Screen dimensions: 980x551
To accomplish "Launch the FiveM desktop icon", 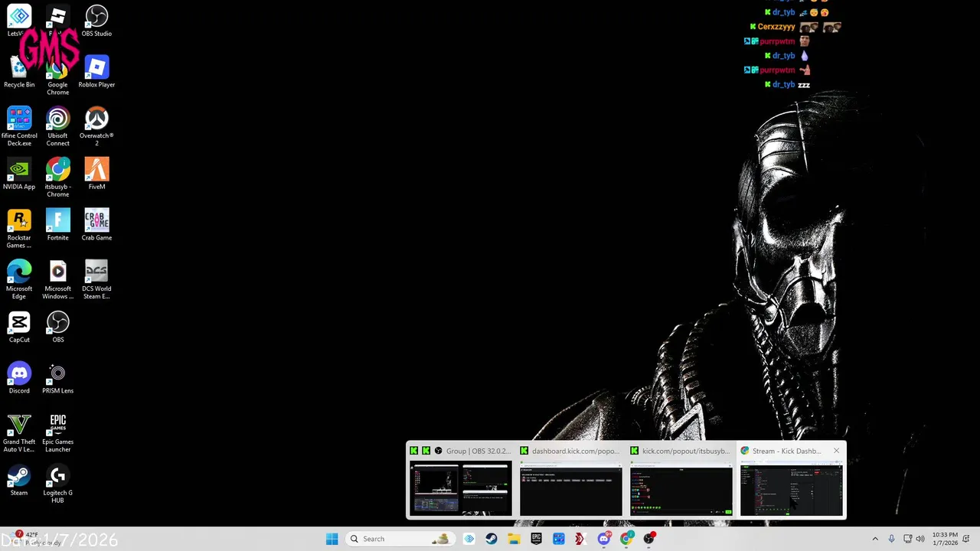I will click(x=96, y=174).
